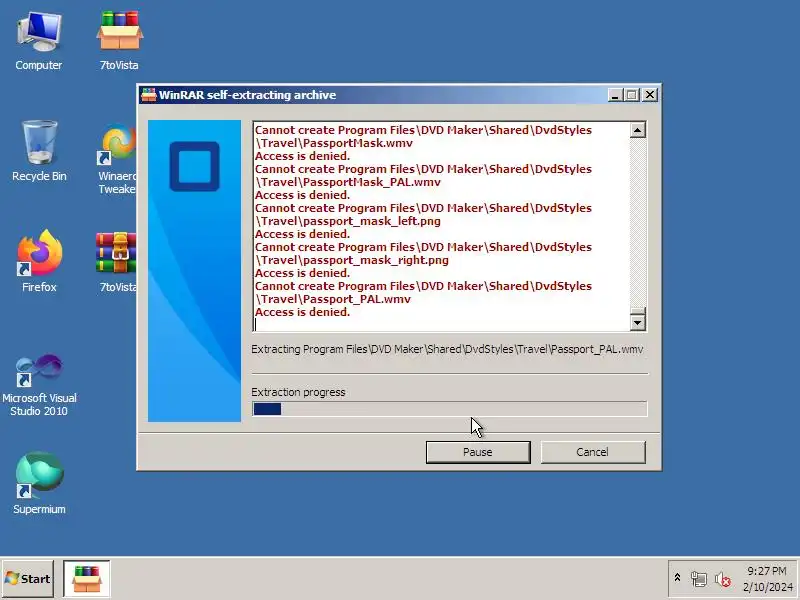Cancel the extraction

[593, 452]
